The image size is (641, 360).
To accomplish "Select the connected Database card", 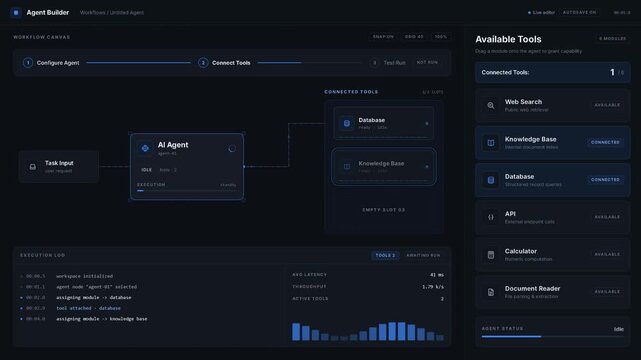I will 383,123.
